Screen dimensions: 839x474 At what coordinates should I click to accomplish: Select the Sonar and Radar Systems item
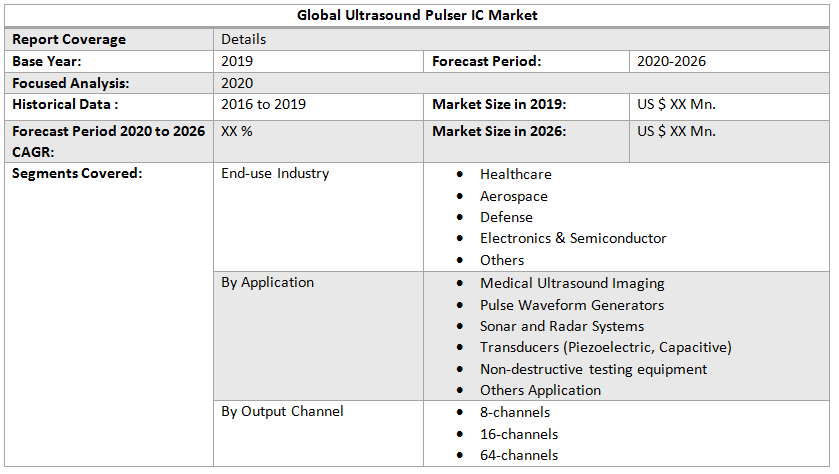(x=561, y=326)
